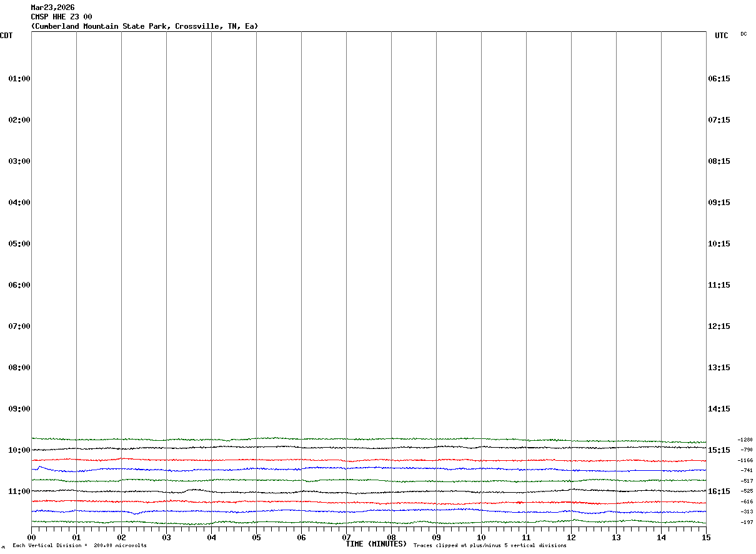Select the traces clipped footnote text
This screenshot has height=554, width=756.
coord(490,546)
